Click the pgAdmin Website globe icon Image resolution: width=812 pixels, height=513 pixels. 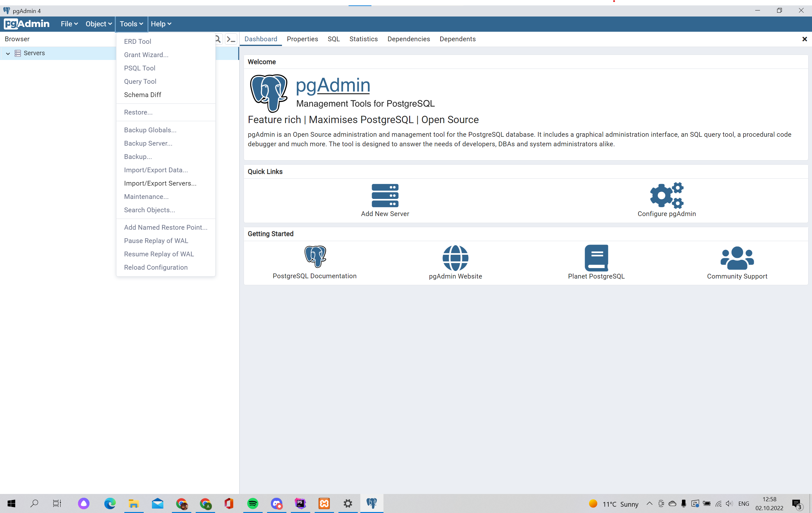tap(455, 258)
